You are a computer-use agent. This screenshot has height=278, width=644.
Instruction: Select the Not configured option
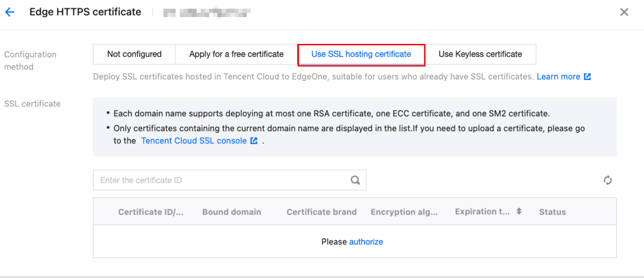[134, 54]
